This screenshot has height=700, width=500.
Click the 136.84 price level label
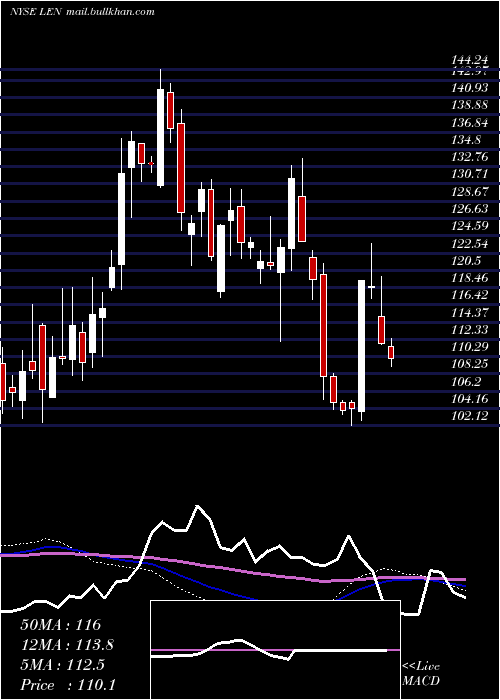tap(469, 122)
